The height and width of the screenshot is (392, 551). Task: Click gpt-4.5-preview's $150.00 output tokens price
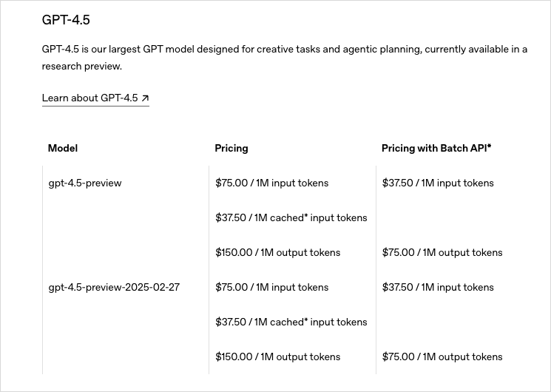(x=277, y=253)
